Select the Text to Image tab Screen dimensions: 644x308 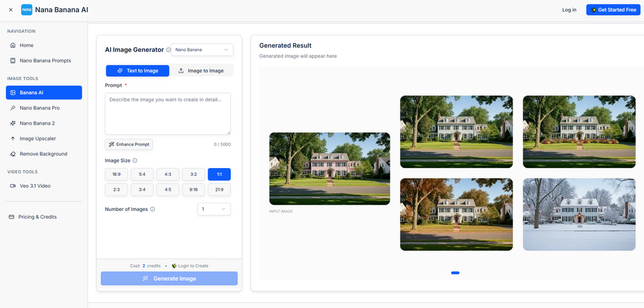pos(137,71)
